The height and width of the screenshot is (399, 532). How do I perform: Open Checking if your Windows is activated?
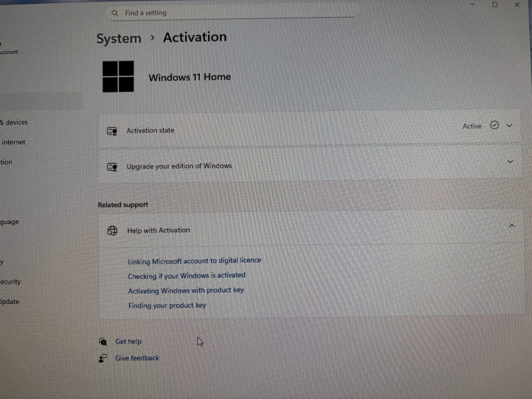tap(187, 275)
